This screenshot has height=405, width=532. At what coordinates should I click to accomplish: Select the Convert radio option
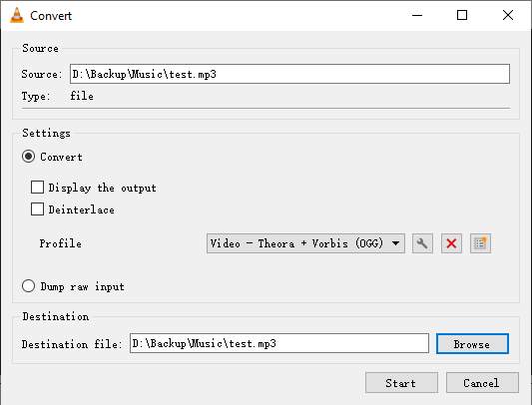point(29,157)
